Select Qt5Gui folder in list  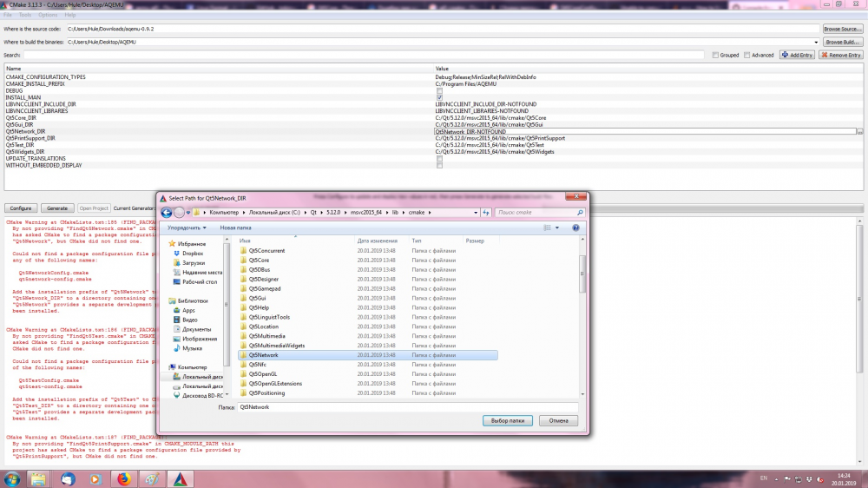[257, 298]
